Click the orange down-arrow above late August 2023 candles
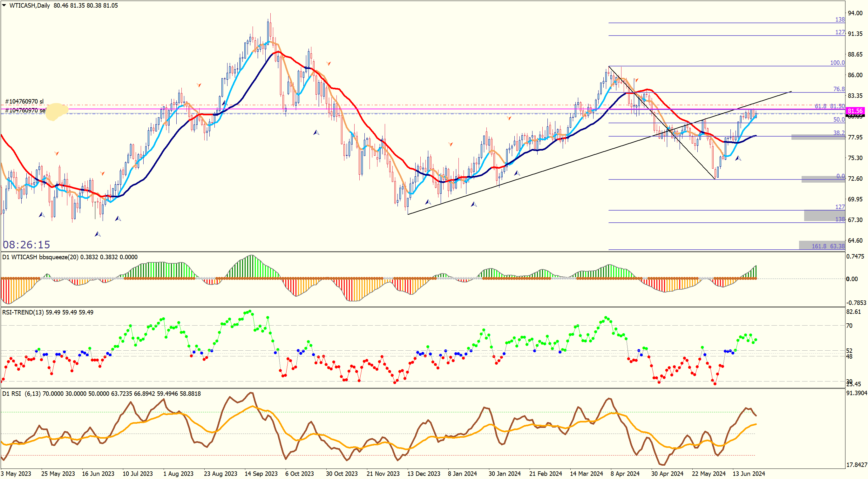Screen dimensions: 868x479 tap(199, 85)
